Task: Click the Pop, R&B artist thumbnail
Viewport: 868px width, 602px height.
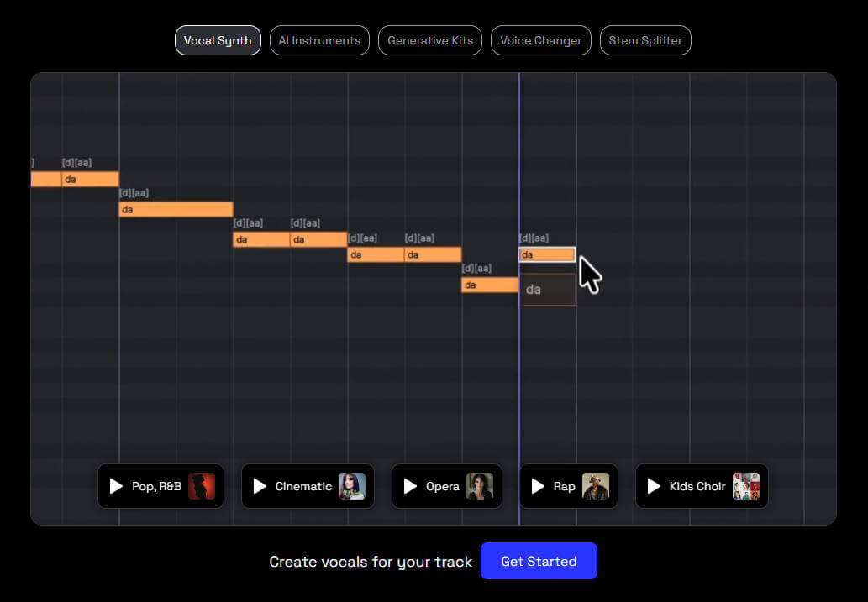Action: 202,486
